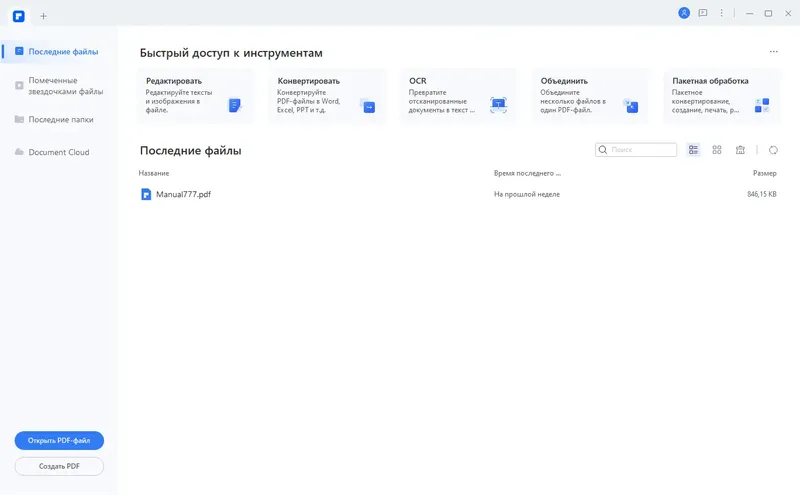Click the OCR scan icon
Viewport: 800px width, 495px height.
[498, 105]
